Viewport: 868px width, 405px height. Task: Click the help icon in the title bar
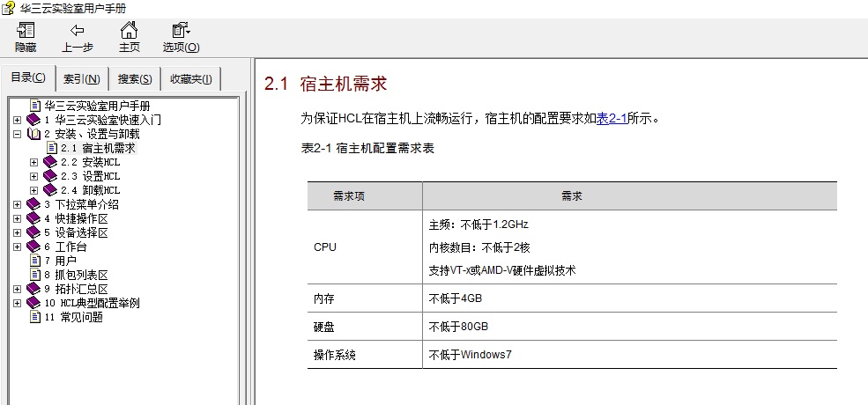8,8
